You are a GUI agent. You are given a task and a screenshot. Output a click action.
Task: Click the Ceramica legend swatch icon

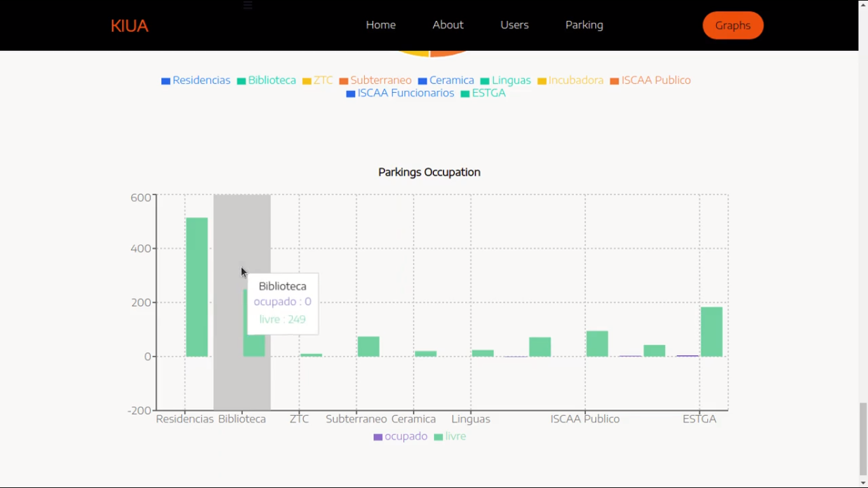click(x=423, y=81)
